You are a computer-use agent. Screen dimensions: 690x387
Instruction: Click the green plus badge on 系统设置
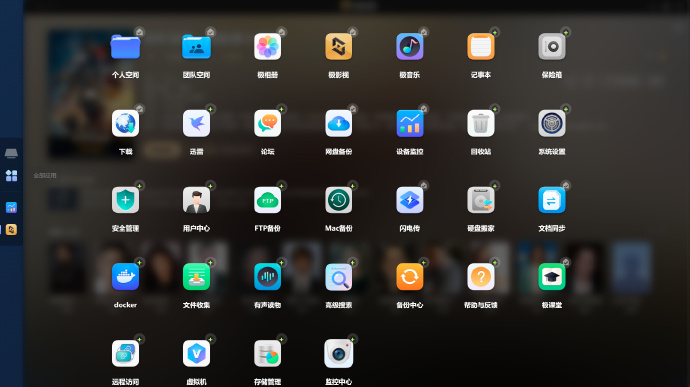(x=566, y=109)
